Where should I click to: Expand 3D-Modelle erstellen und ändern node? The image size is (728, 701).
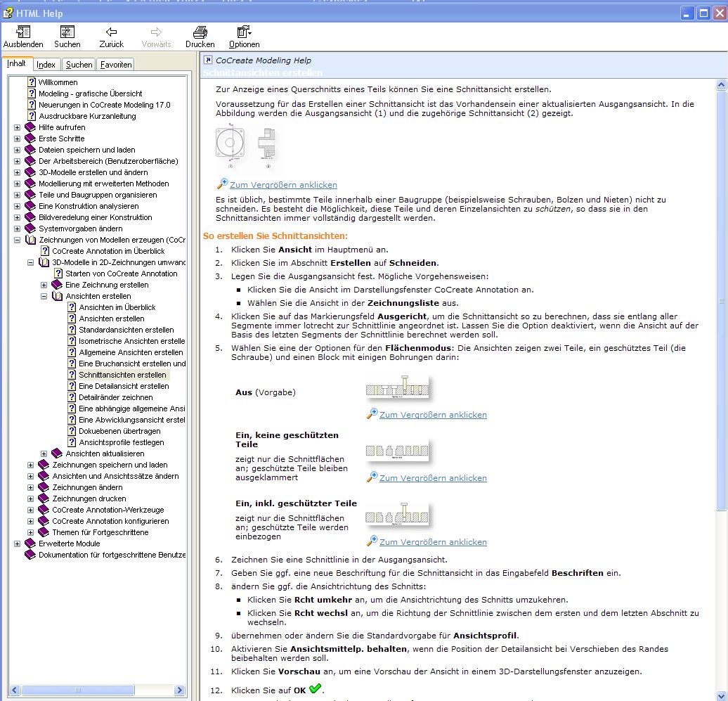coord(17,172)
